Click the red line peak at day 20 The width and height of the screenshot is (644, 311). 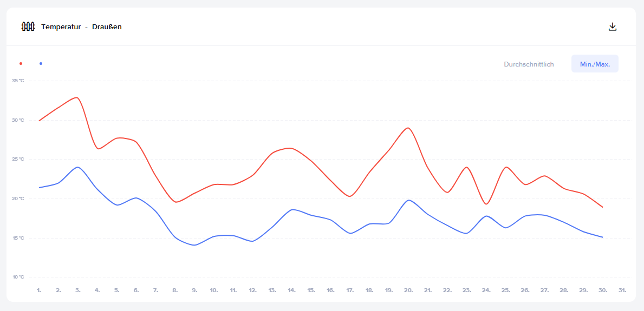pos(408,128)
